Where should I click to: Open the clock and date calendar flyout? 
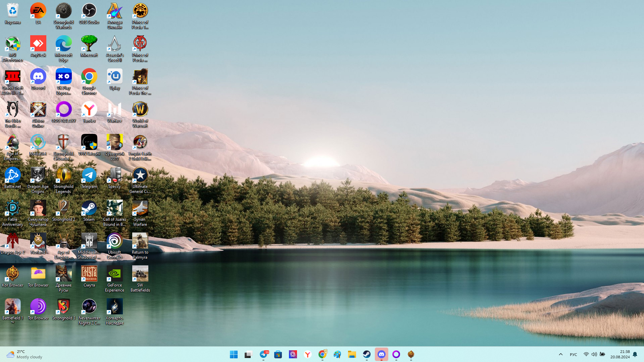pos(620,354)
